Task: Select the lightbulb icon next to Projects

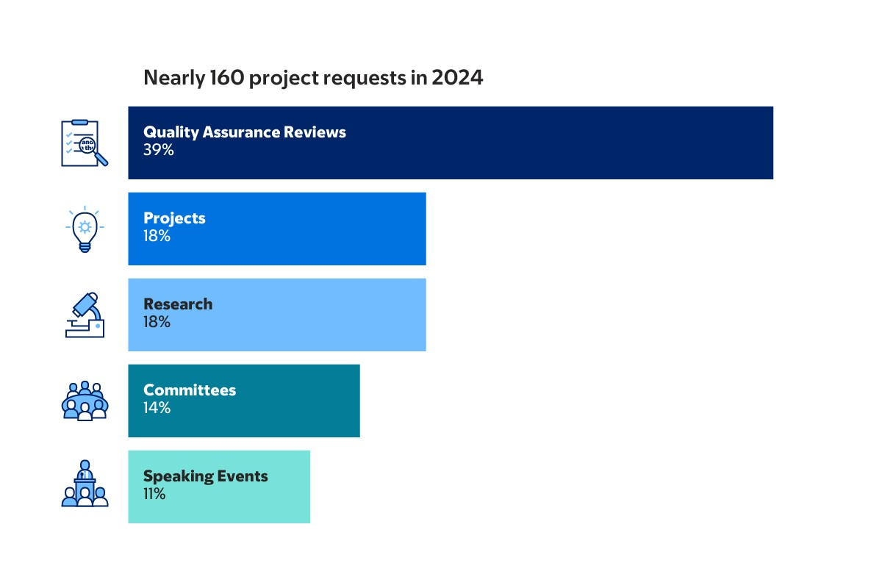Action: pyautogui.click(x=84, y=228)
